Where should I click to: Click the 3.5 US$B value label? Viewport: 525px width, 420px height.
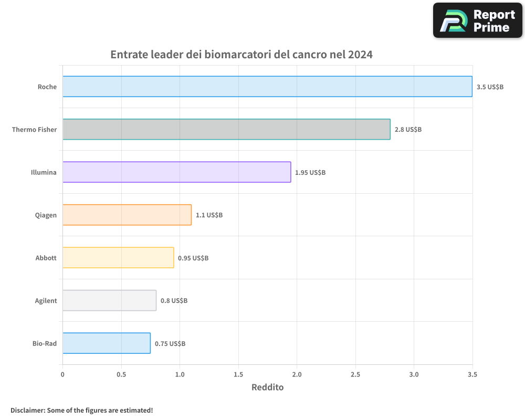pos(490,87)
